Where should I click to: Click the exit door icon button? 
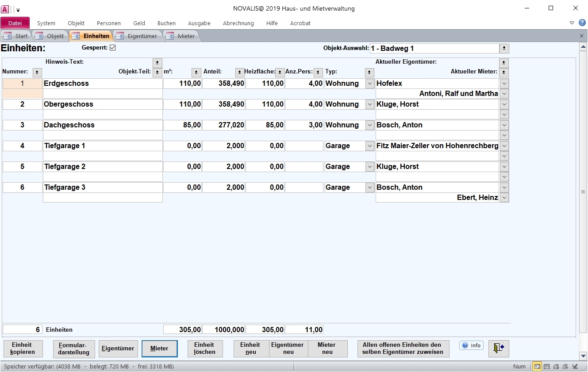point(499,348)
